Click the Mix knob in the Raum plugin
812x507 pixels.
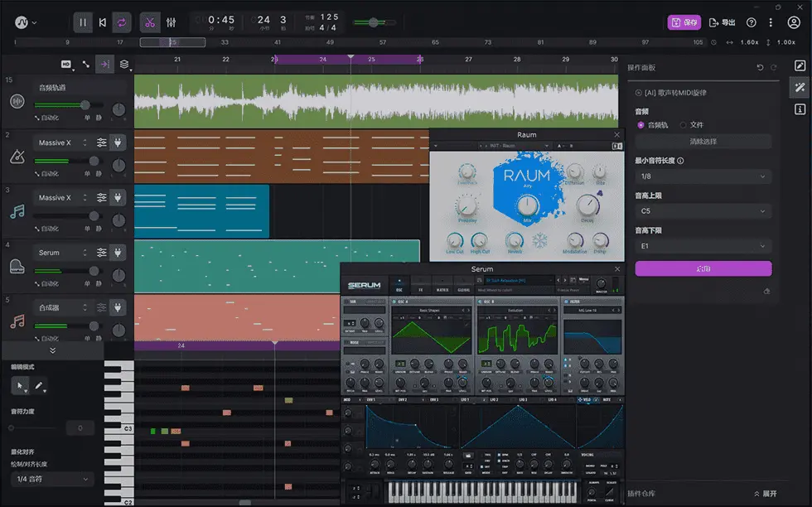tap(527, 205)
